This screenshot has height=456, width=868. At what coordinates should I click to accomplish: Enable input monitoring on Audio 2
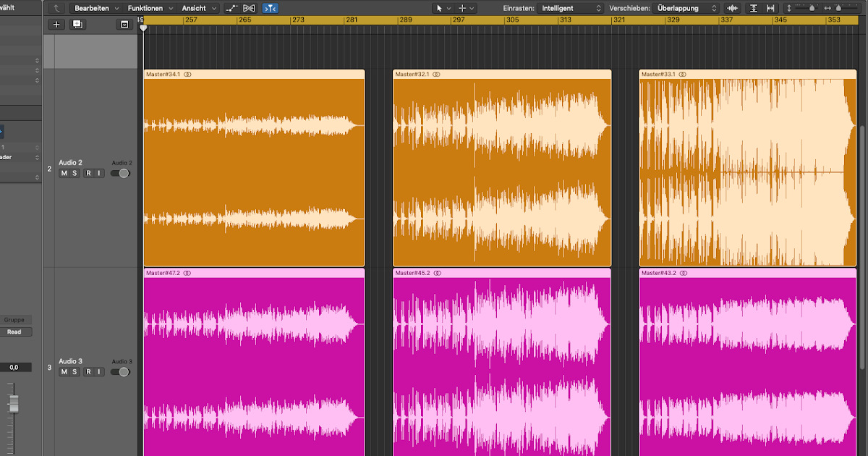coord(99,173)
